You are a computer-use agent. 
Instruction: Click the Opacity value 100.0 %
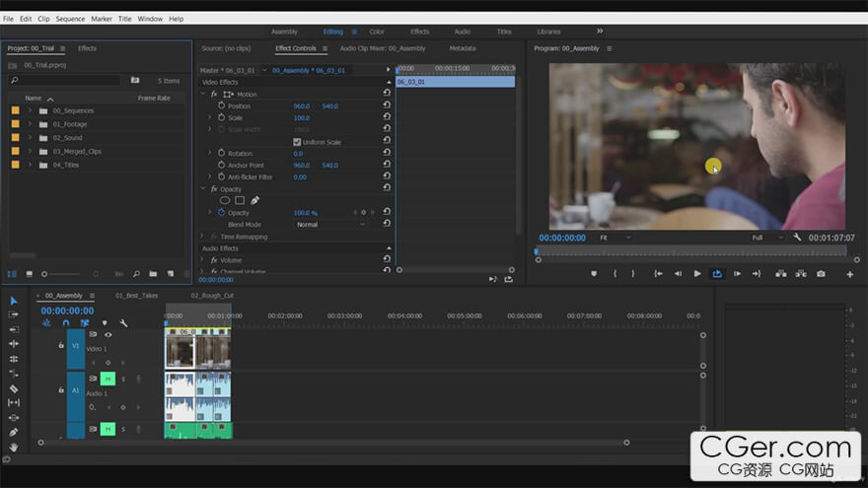(x=306, y=213)
